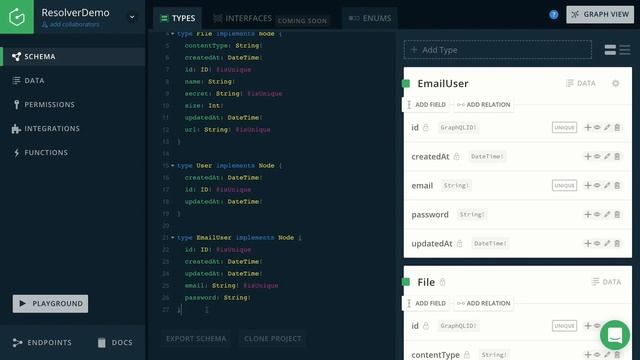Screen dimensions: 640x360
Task: Open the Endpoints panel
Action: coord(42,342)
